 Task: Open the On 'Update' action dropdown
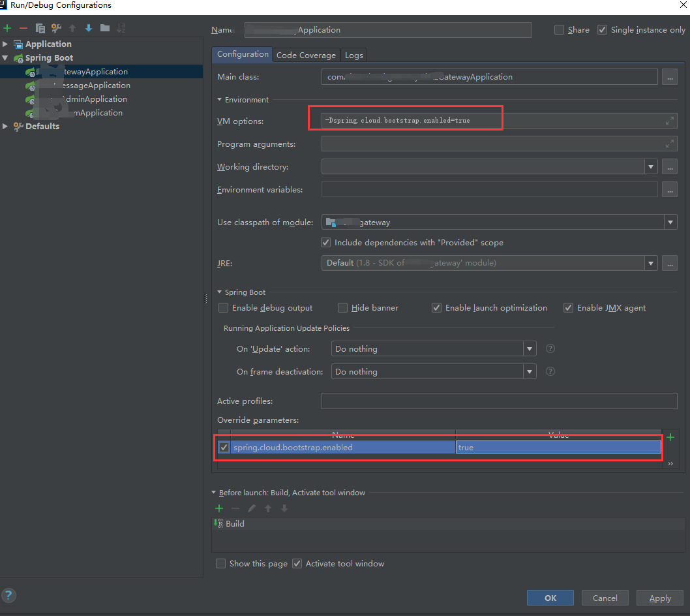[x=529, y=348]
